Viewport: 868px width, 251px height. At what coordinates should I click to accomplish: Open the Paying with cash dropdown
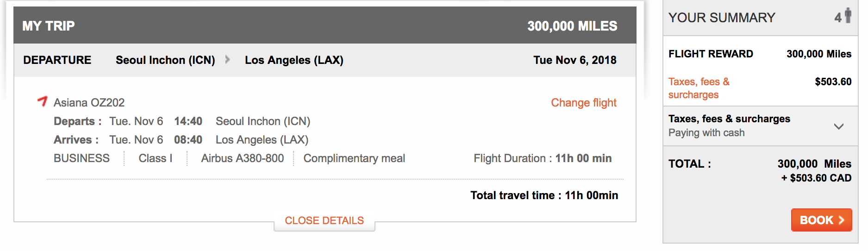pyautogui.click(x=706, y=133)
